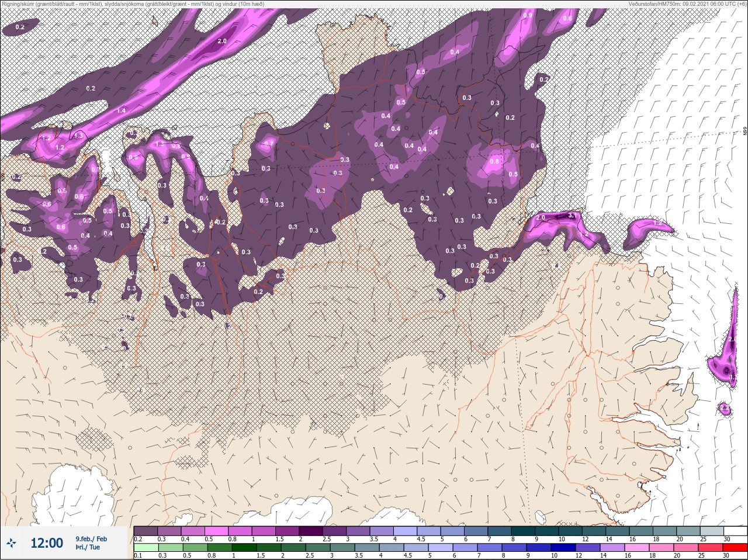748x560 pixels.
Task: Click the '0.1' label under bottom legend row
Action: pyautogui.click(x=138, y=555)
